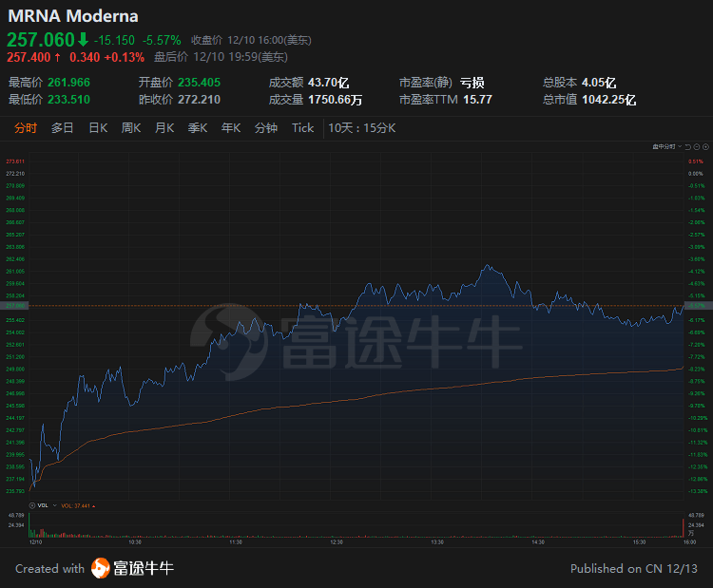Click the 最高价 value 261.966
The width and height of the screenshot is (713, 588).
(x=69, y=83)
